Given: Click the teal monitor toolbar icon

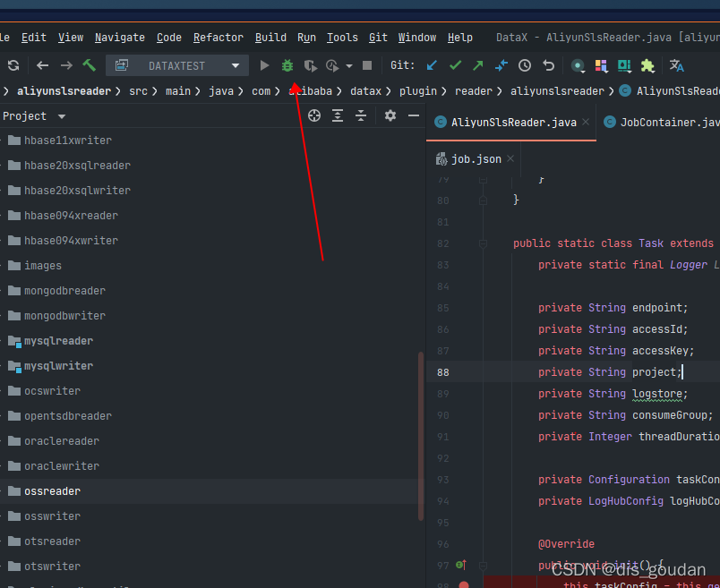Looking at the screenshot, I should click(x=624, y=65).
